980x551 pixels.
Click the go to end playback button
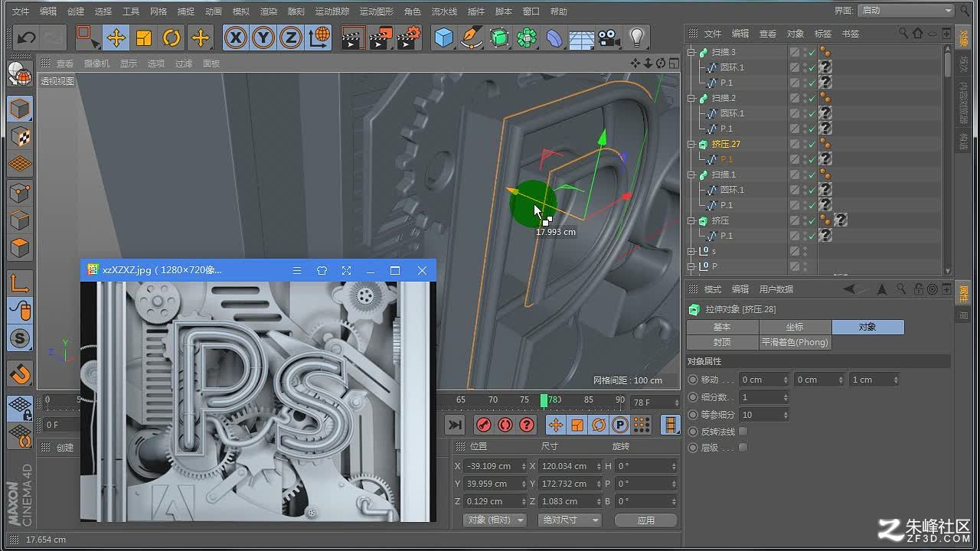tap(455, 425)
